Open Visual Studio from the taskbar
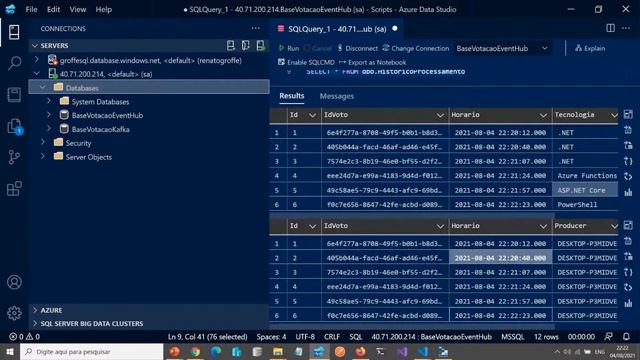Screen dimensions: 640x360 [402, 351]
